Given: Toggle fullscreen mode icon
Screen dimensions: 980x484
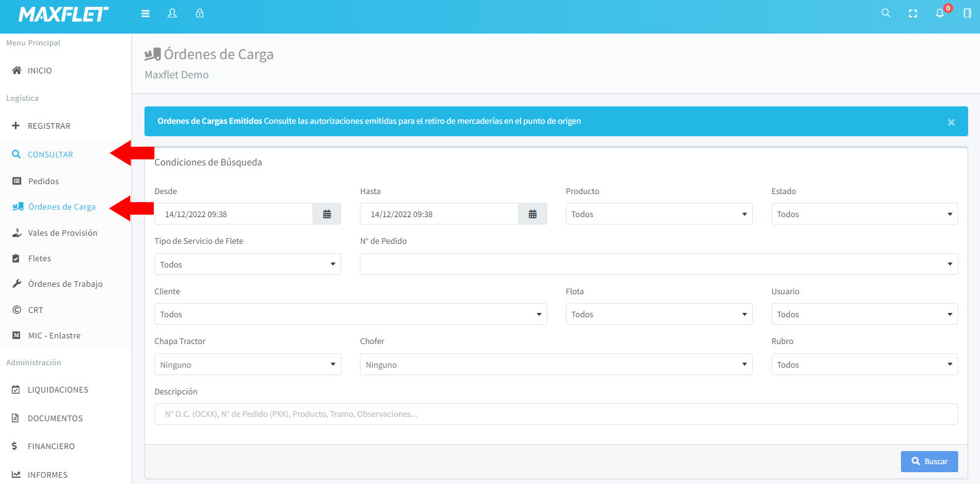Looking at the screenshot, I should 913,13.
